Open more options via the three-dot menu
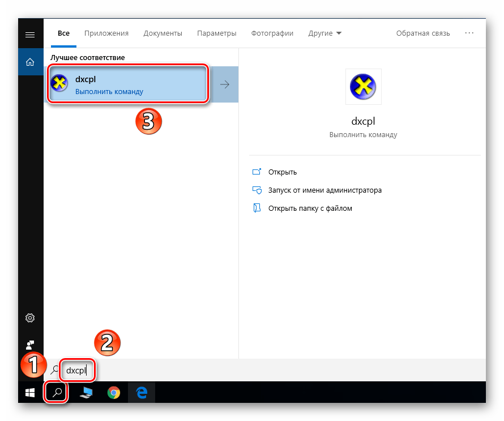The width and height of the screenshot is (504, 421). (x=469, y=33)
